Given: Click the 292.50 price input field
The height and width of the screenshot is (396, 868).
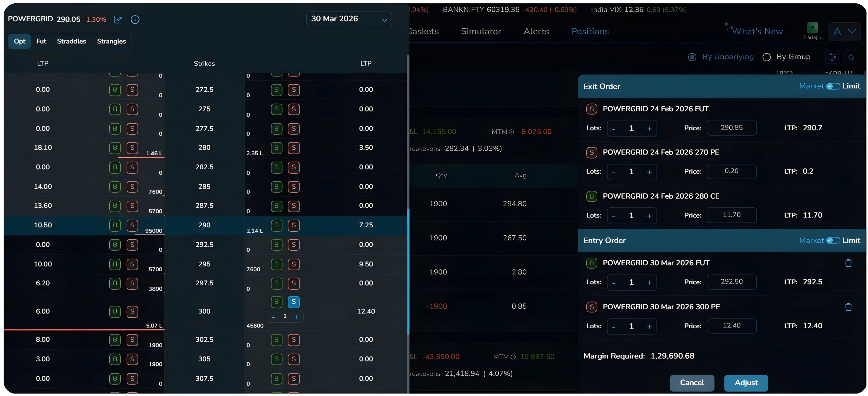Looking at the screenshot, I should click(732, 282).
